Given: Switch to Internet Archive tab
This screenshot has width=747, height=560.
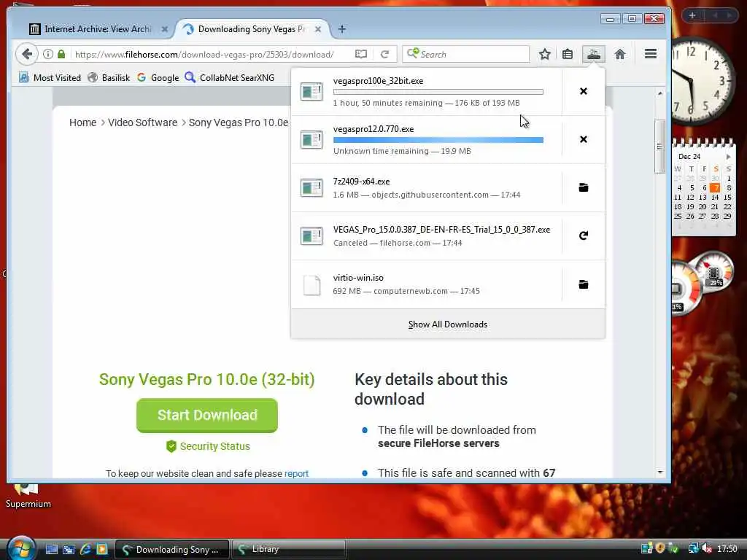Looking at the screenshot, I should tap(98, 29).
